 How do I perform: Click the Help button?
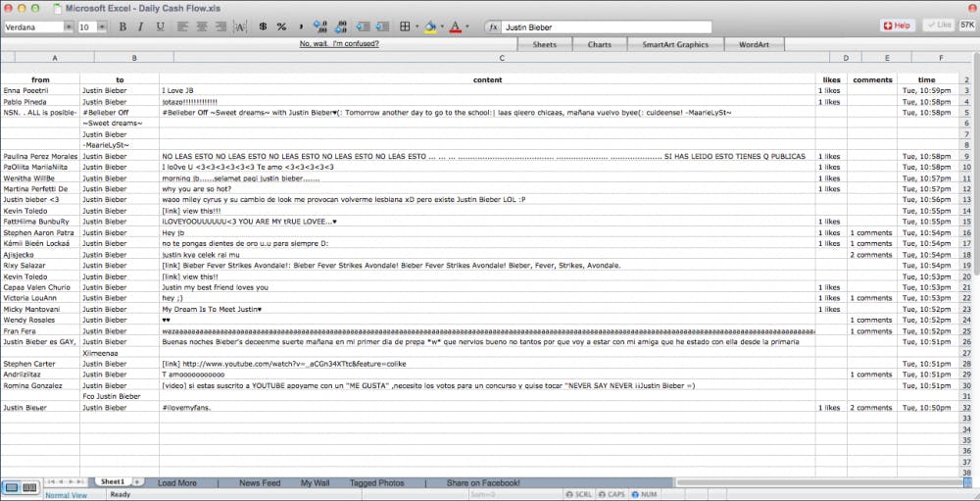(x=897, y=25)
